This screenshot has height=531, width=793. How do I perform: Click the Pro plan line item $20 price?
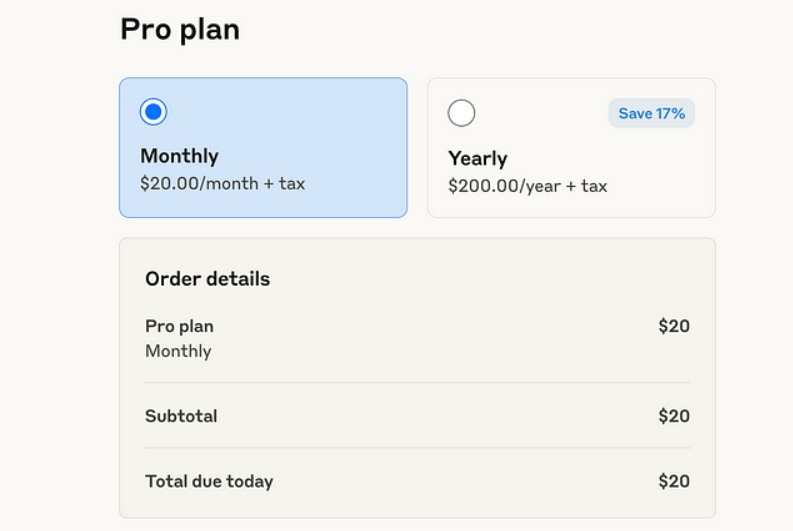pos(673,326)
